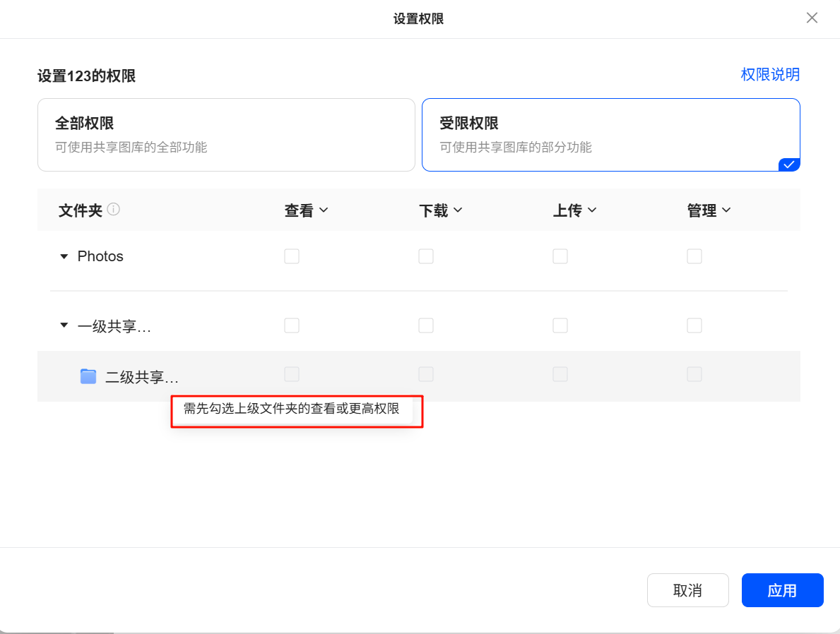
Task: Open the 权限说明 link
Action: [x=770, y=74]
